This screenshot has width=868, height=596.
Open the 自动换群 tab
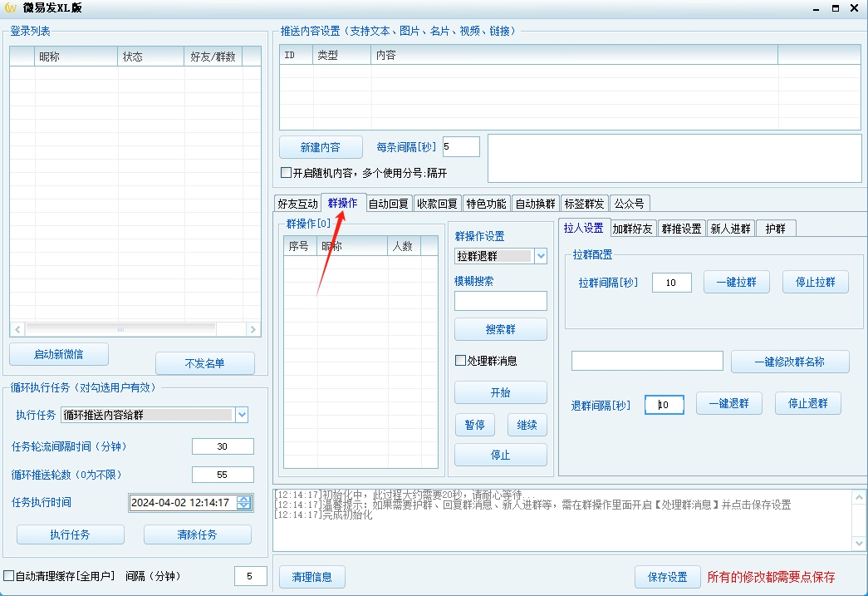[535, 204]
